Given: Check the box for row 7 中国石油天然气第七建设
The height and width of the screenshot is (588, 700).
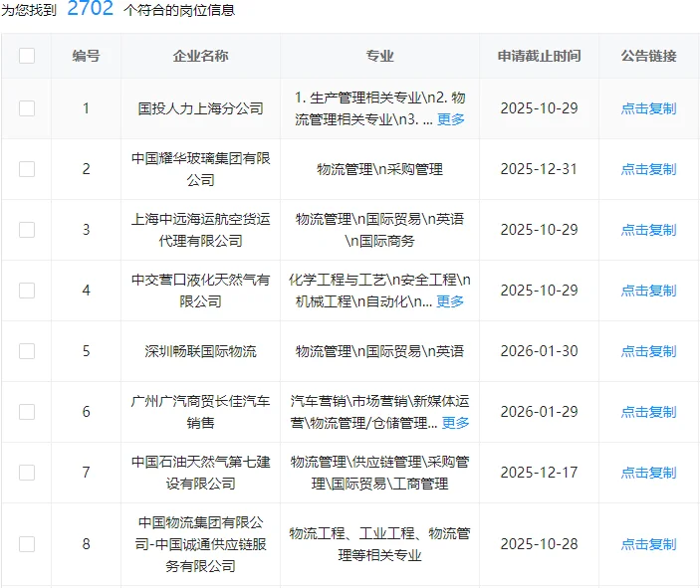Looking at the screenshot, I should [x=27, y=473].
